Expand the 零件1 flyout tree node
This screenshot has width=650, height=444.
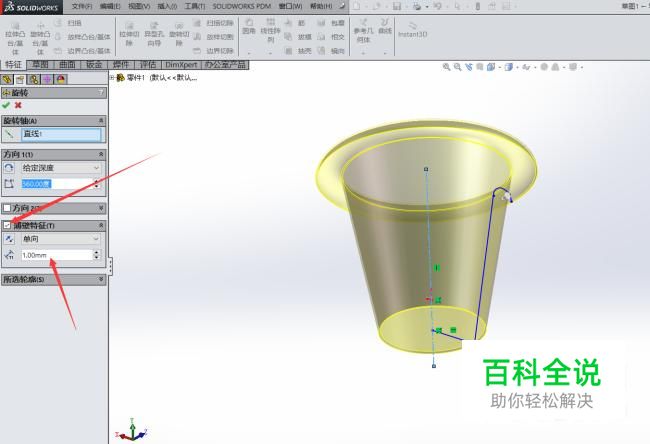tap(112, 78)
